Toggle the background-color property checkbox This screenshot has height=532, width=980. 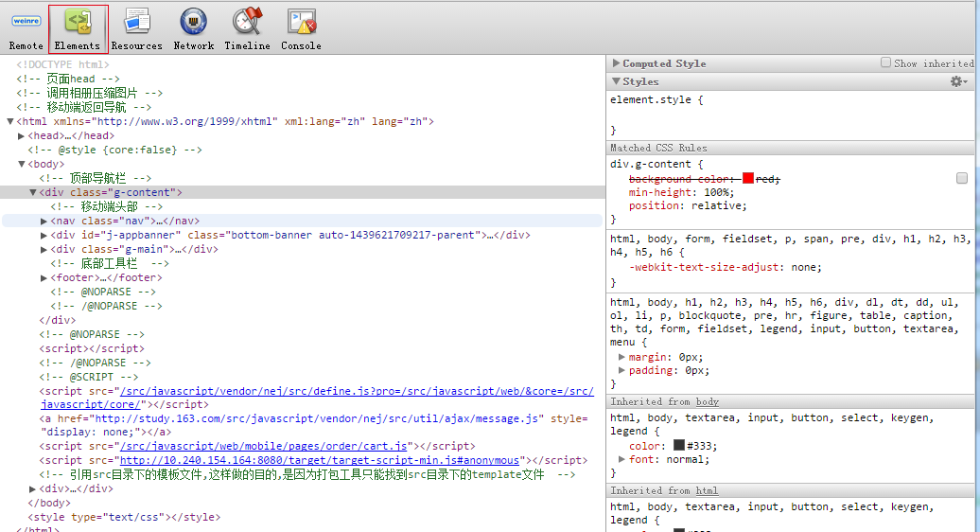[x=962, y=178]
